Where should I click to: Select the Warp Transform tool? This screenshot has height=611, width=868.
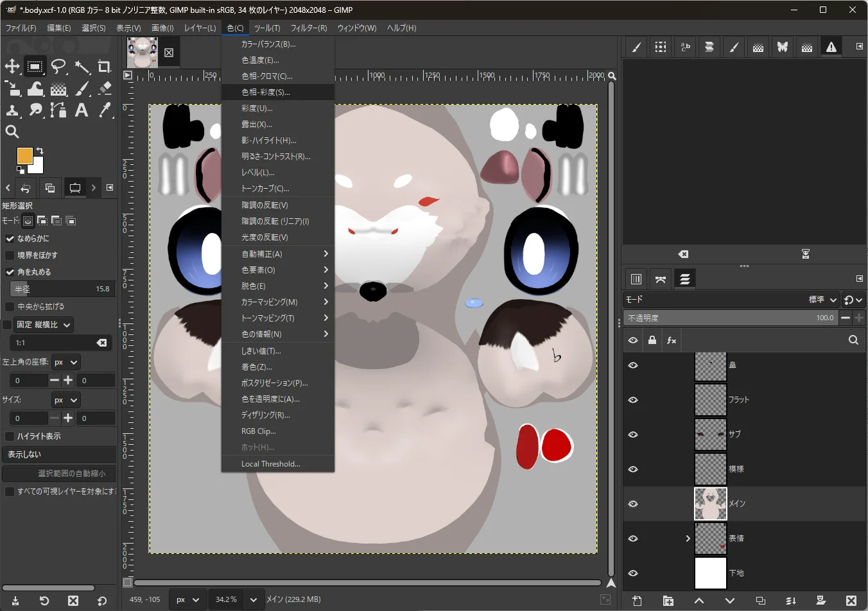(35, 89)
